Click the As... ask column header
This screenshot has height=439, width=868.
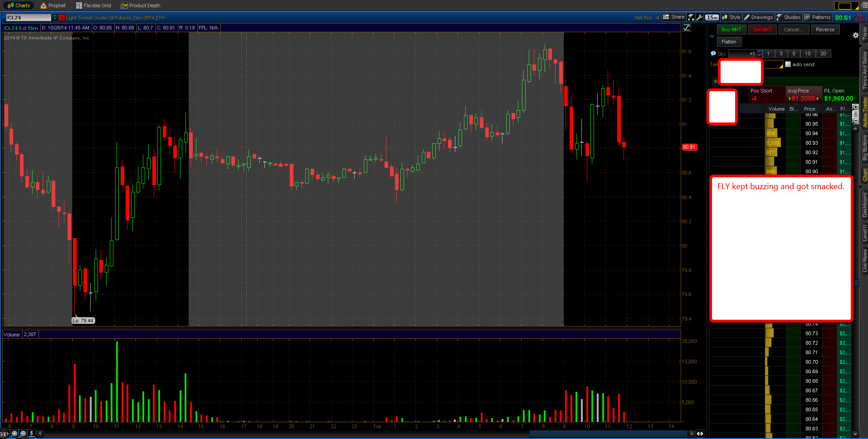[x=830, y=109]
